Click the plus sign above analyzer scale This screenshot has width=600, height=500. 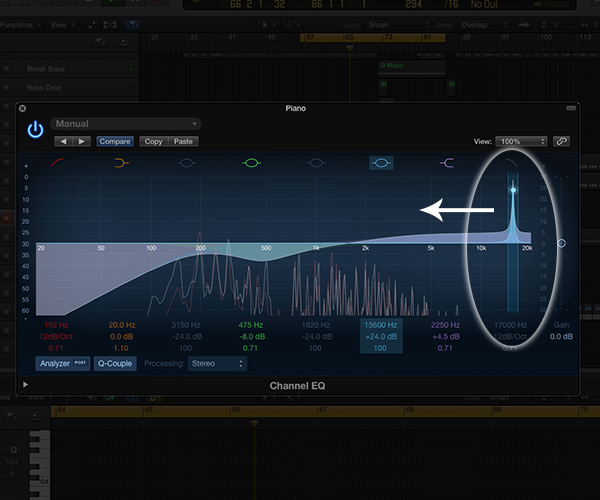pos(26,166)
